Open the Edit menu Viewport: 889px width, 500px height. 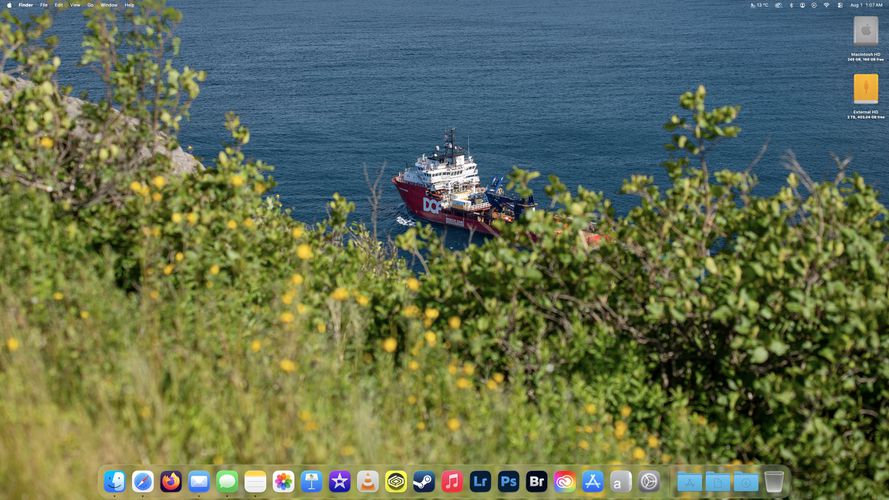click(59, 5)
